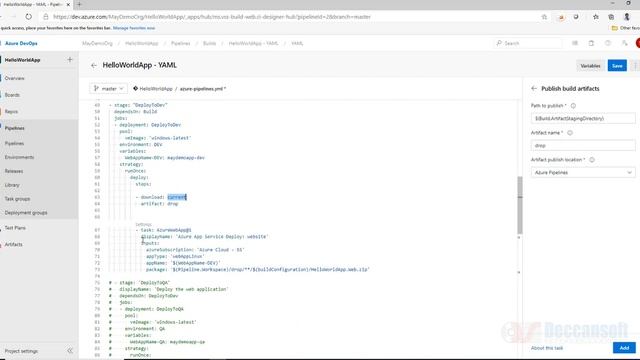Viewport: 640px width, 360px height.
Task: Go back using arrow beside HelloWorldApp - YAML
Action: 94,65
